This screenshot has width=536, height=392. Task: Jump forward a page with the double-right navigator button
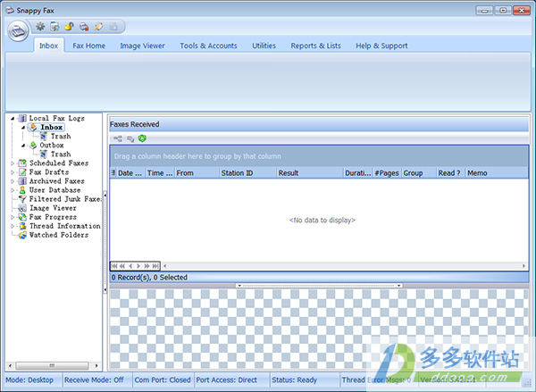[x=147, y=266]
